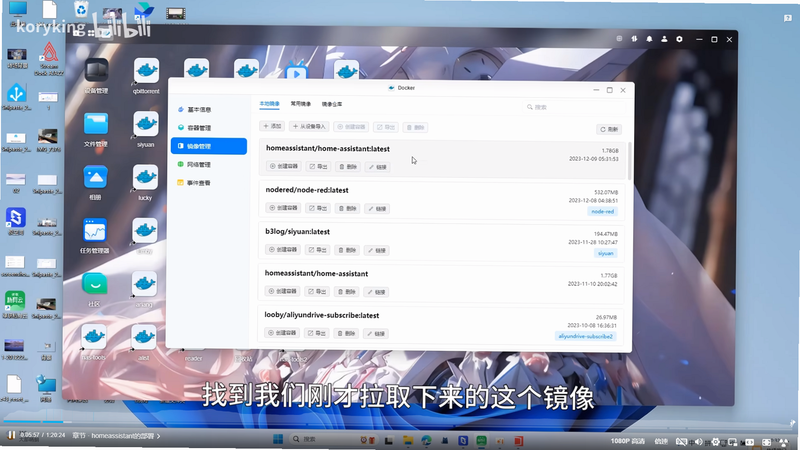Viewport: 800px width, 450px height.
Task: Switch to the 本地镜像 tab
Action: [269, 104]
